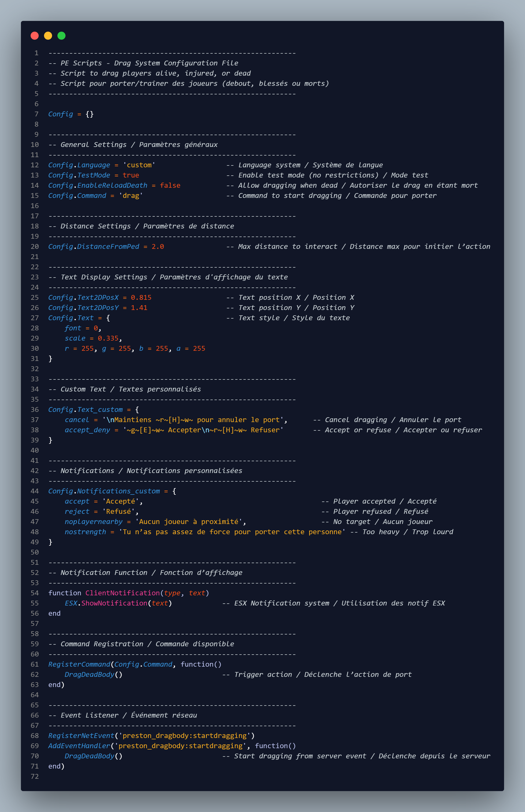This screenshot has width=525, height=812.
Task: Select the 'custom' string value
Action: pos(139,165)
